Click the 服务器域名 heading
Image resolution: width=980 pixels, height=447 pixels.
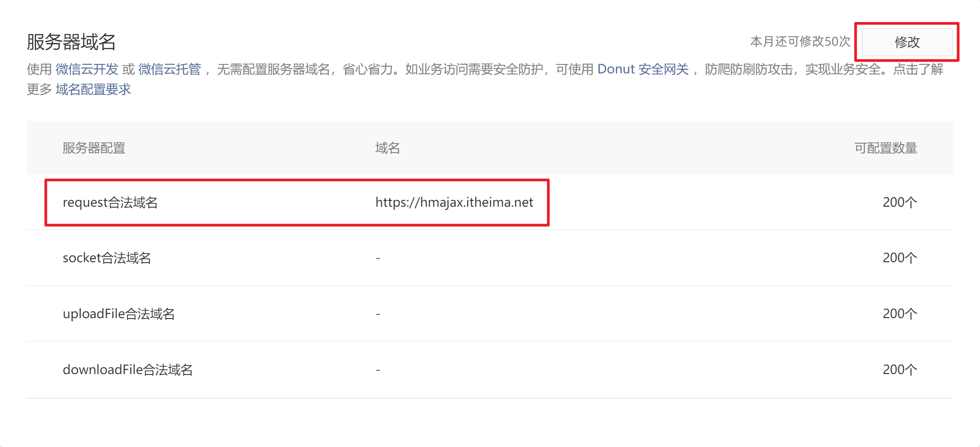coord(71,42)
